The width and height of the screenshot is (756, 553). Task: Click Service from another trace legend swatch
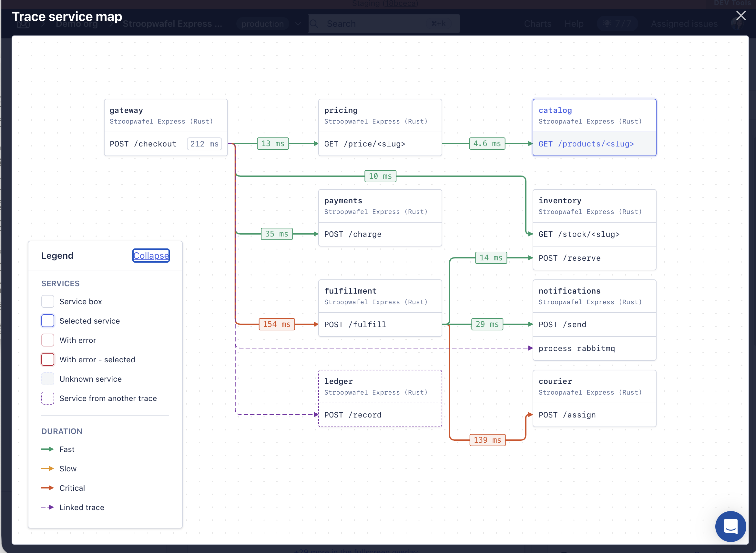pyautogui.click(x=47, y=398)
